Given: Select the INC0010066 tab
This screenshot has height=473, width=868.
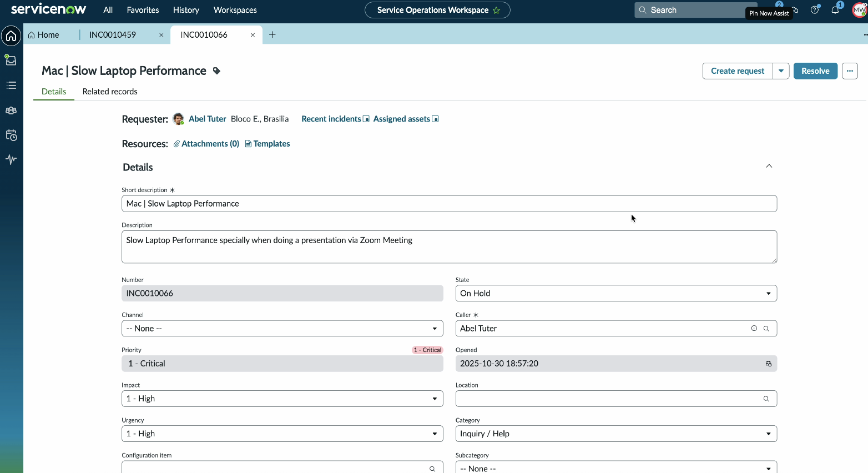Looking at the screenshot, I should click(204, 34).
